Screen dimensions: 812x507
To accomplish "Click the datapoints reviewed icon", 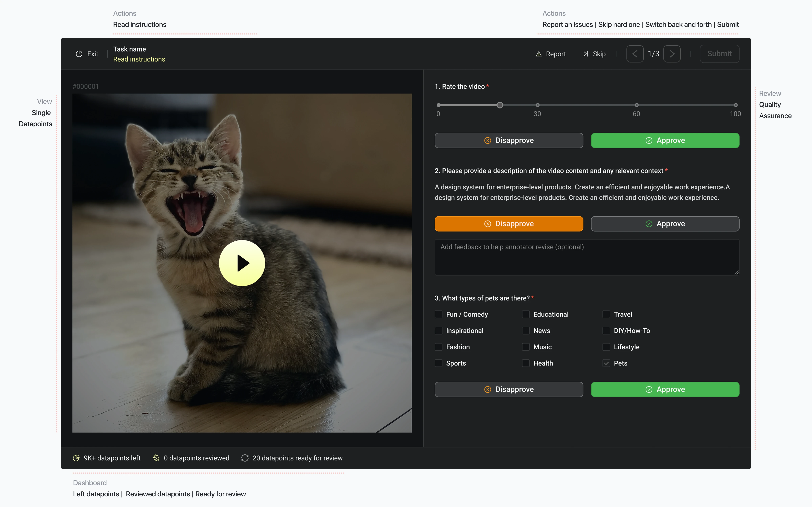I will 156,458.
